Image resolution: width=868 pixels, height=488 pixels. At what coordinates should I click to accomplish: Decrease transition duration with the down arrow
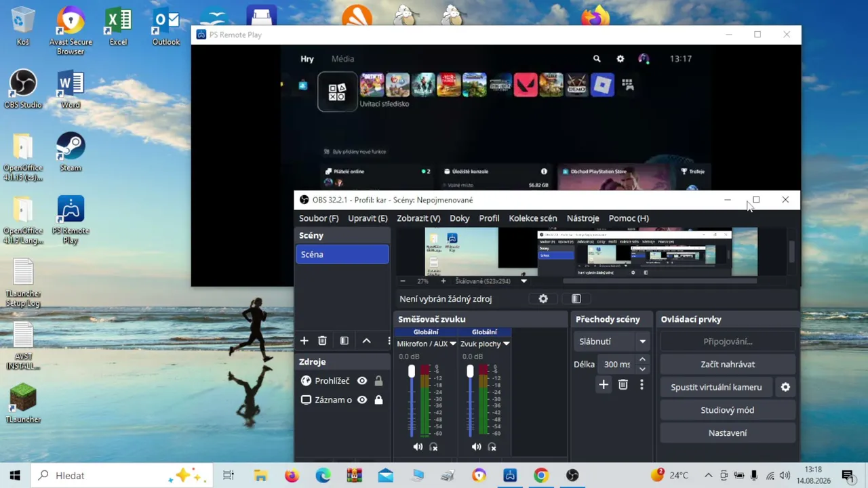(642, 369)
